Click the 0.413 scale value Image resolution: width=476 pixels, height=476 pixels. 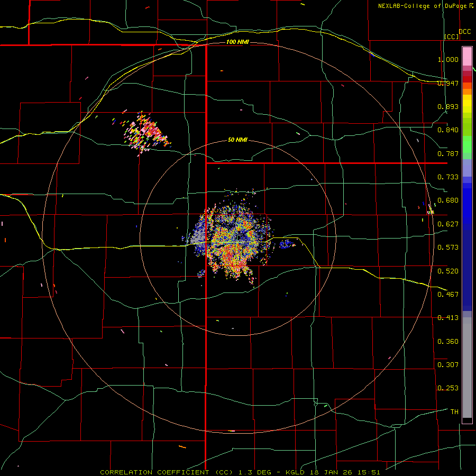(448, 318)
